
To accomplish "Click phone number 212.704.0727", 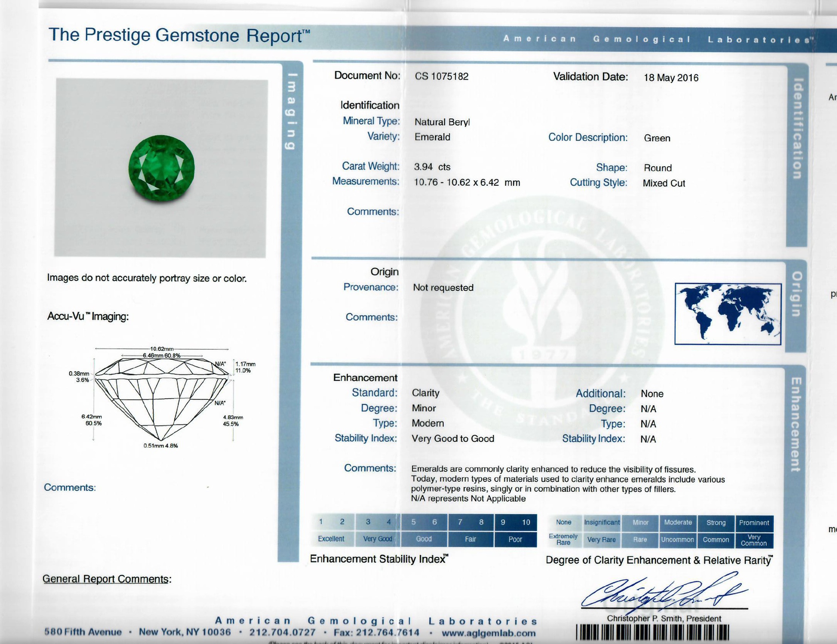I will point(282,632).
